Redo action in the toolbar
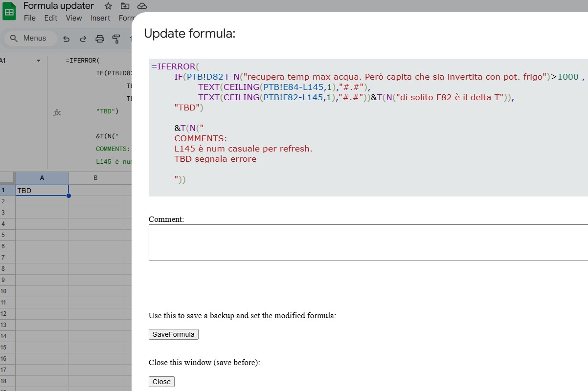588x391 pixels. point(83,39)
